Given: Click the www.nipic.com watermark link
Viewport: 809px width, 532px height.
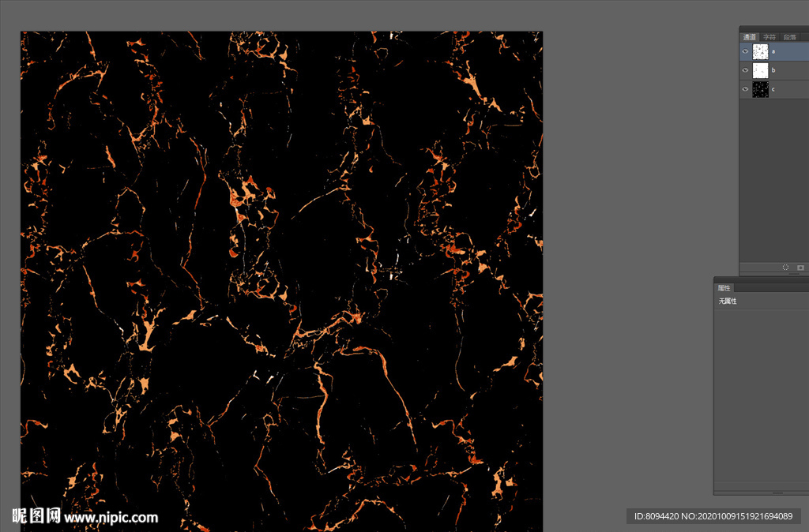Looking at the screenshot, I should [x=111, y=518].
